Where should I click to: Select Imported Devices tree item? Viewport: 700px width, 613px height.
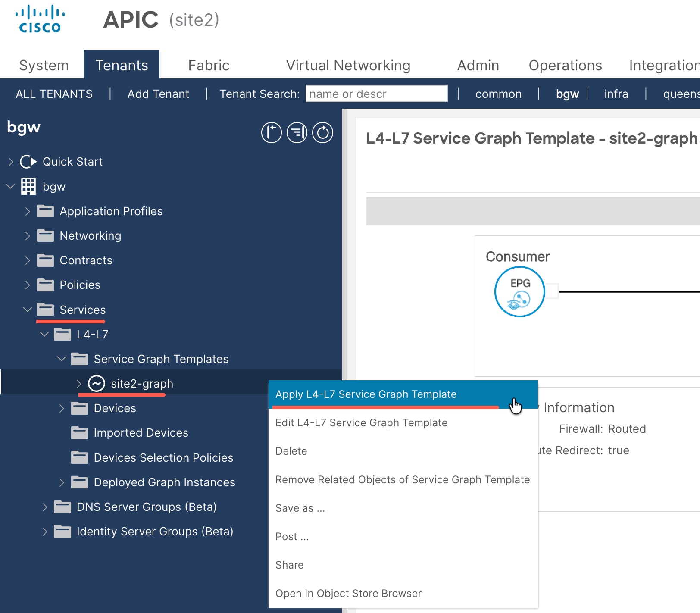coord(141,433)
